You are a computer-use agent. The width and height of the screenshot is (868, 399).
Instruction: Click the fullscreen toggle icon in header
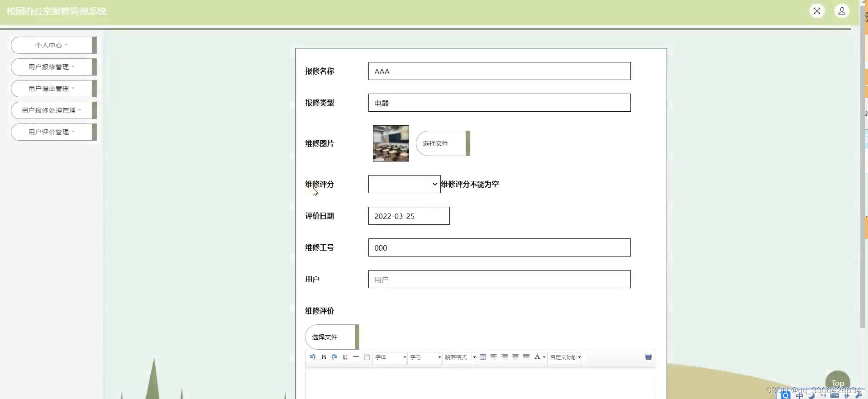tap(817, 11)
